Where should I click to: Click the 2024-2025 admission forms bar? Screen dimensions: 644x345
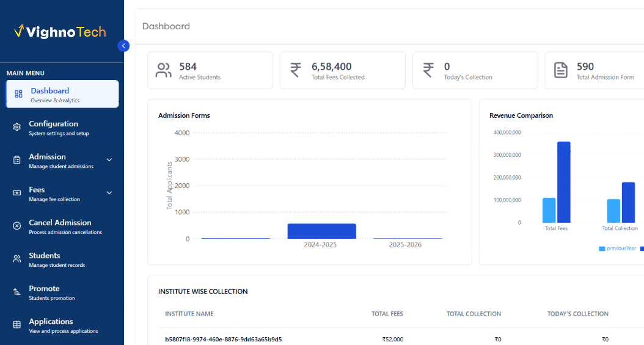(x=321, y=231)
